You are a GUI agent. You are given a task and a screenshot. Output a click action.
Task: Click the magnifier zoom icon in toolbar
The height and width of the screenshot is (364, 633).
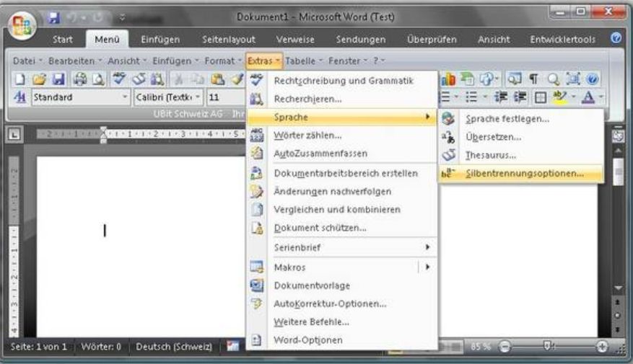553,79
